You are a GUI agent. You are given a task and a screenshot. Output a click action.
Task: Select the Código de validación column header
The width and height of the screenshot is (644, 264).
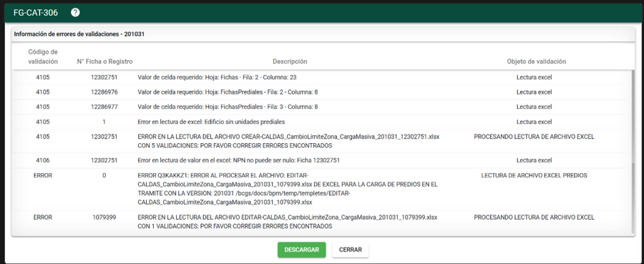pyautogui.click(x=43, y=57)
